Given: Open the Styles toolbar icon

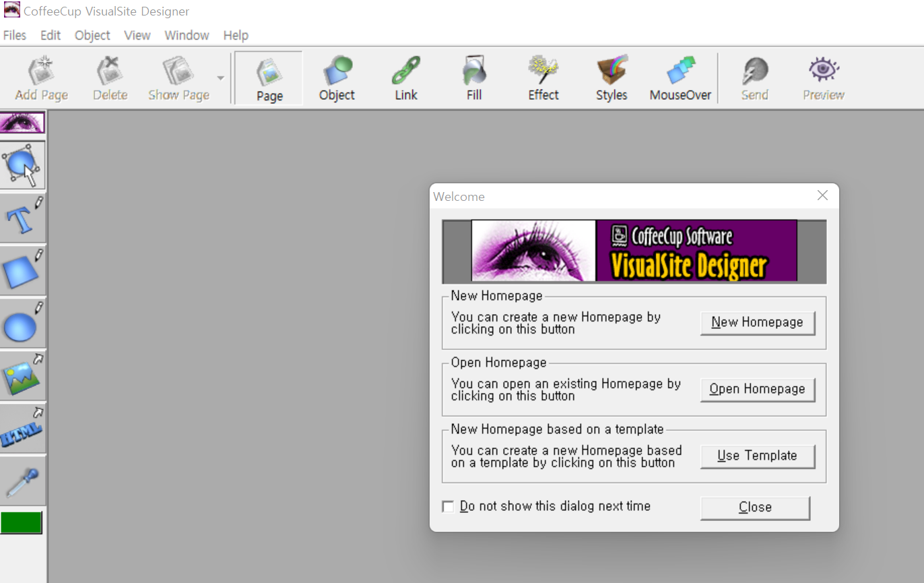Looking at the screenshot, I should (x=612, y=78).
